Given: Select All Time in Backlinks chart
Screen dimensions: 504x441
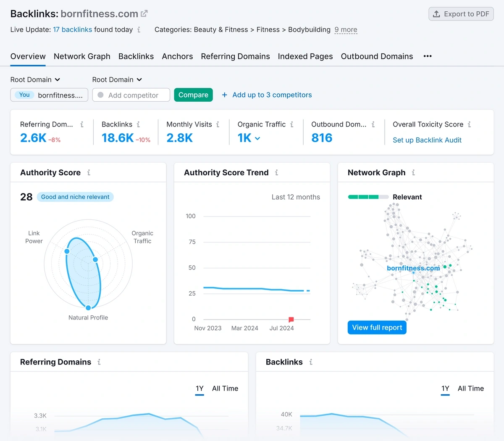Looking at the screenshot, I should pyautogui.click(x=471, y=388).
